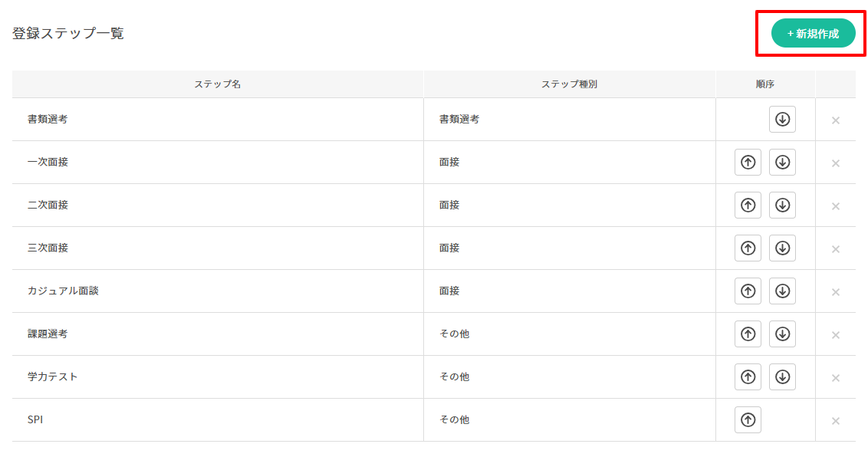Click the 新規作成 button
Viewport: 868px width, 457px height.
tap(813, 34)
